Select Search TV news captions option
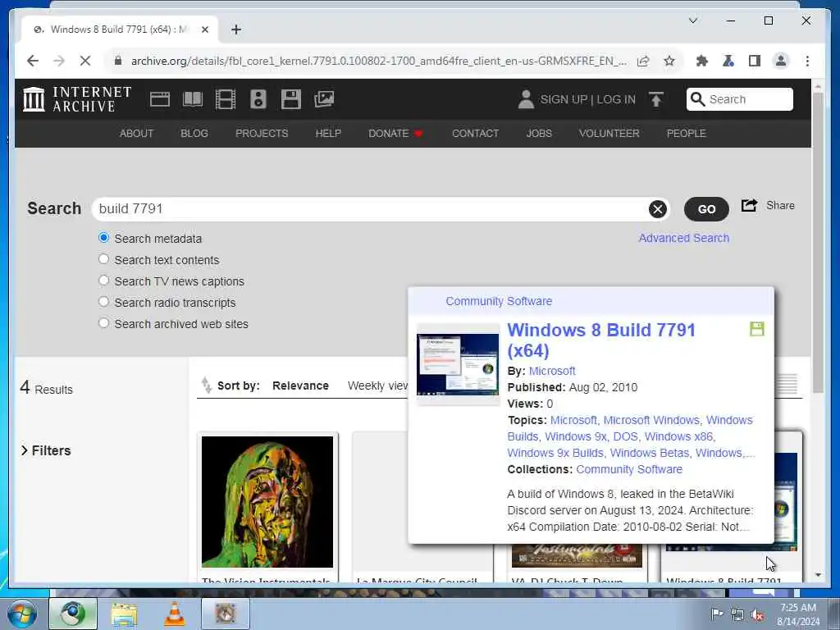This screenshot has height=630, width=840. (104, 281)
